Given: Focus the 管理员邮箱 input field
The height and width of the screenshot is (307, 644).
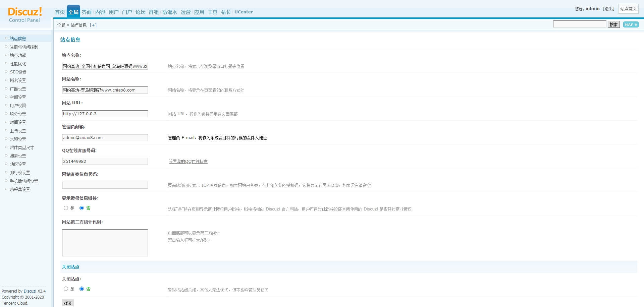Looking at the screenshot, I should pos(105,138).
